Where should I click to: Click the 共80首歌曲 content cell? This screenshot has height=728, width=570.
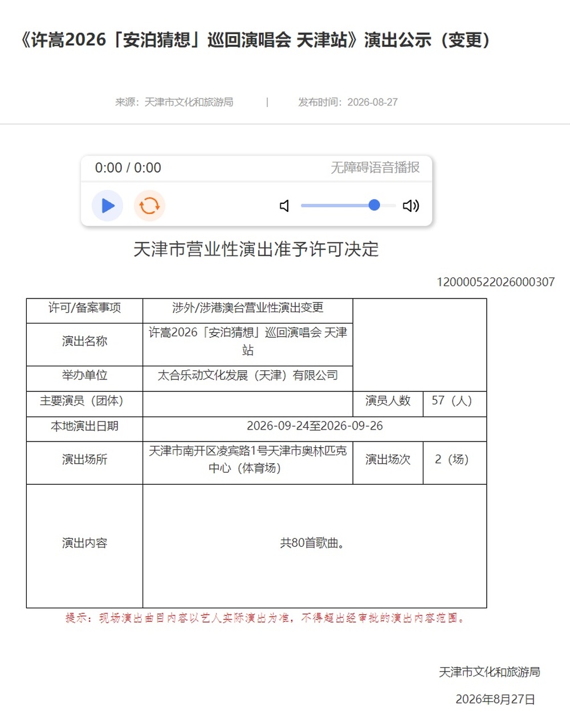[315, 546]
